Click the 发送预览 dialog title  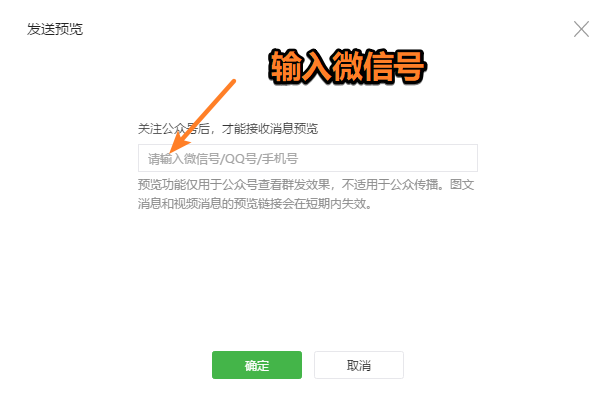(55, 29)
